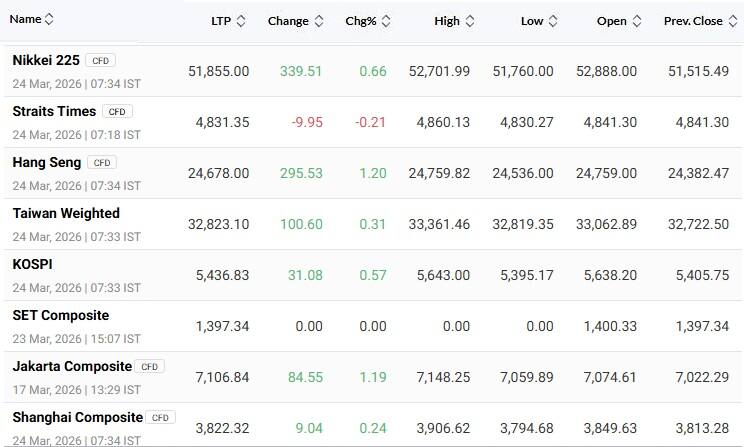Open the SET Composite index link

click(61, 315)
